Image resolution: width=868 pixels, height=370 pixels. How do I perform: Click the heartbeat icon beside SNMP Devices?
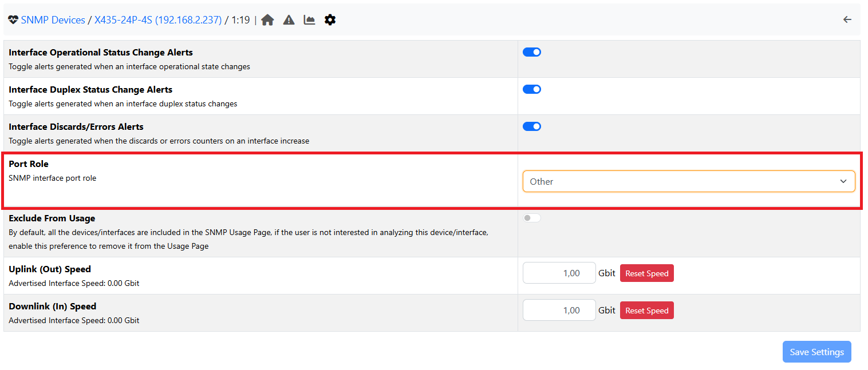click(13, 20)
